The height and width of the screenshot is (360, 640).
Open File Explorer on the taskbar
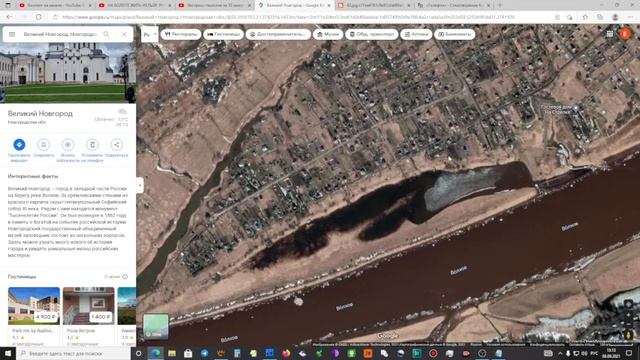click(172, 353)
